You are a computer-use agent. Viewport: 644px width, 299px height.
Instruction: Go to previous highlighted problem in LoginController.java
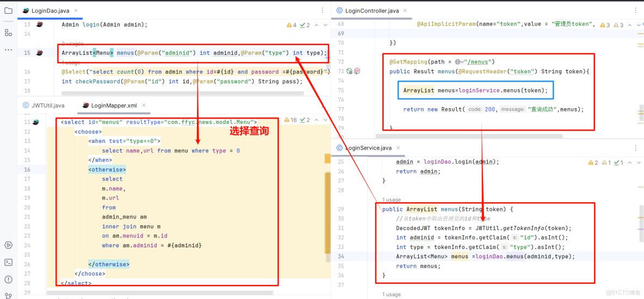(630, 25)
